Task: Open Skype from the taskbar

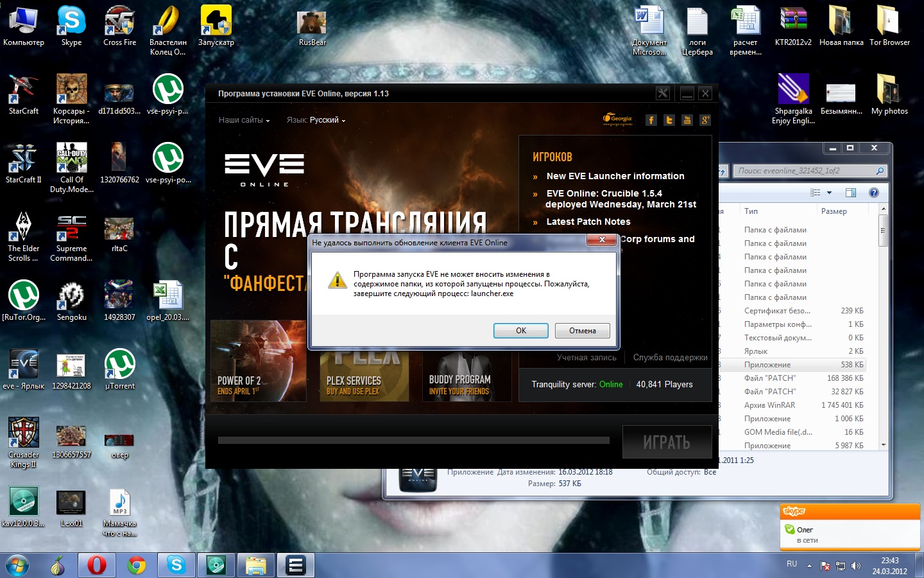Action: (x=176, y=566)
